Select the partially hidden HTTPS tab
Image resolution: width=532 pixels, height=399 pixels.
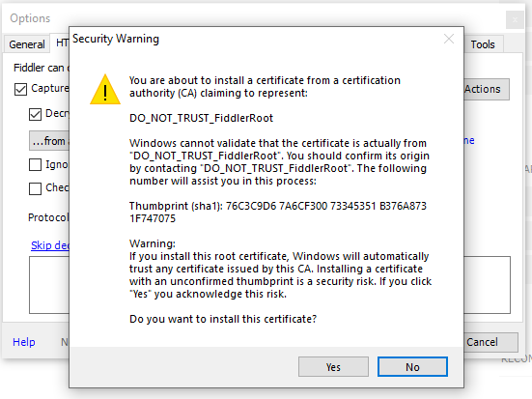pos(60,43)
